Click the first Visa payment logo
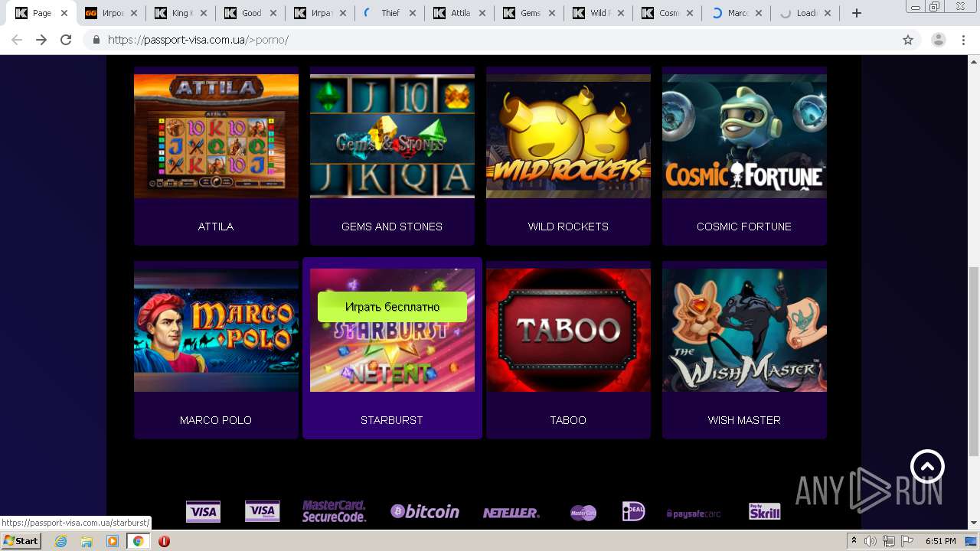Screen dimensions: 980x551 203,512
